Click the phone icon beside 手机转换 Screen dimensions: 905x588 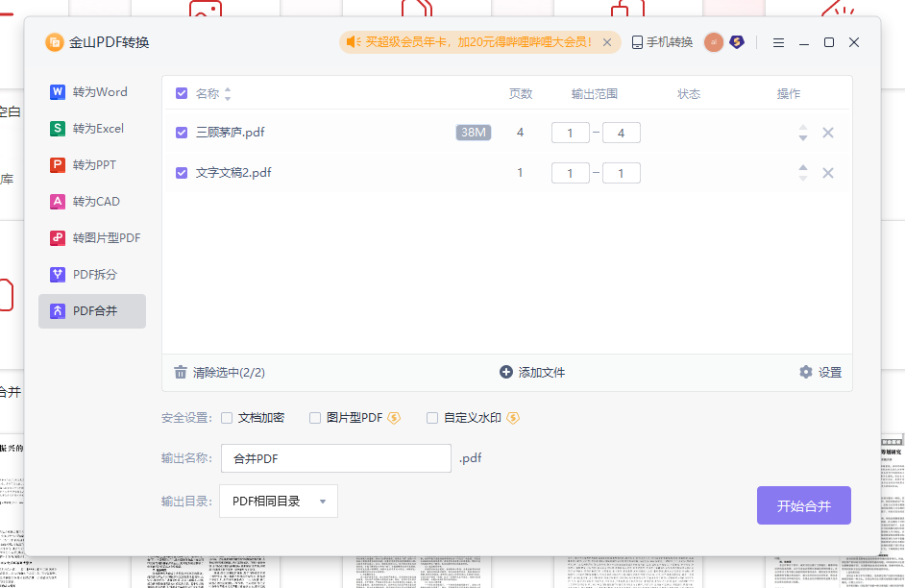point(637,42)
